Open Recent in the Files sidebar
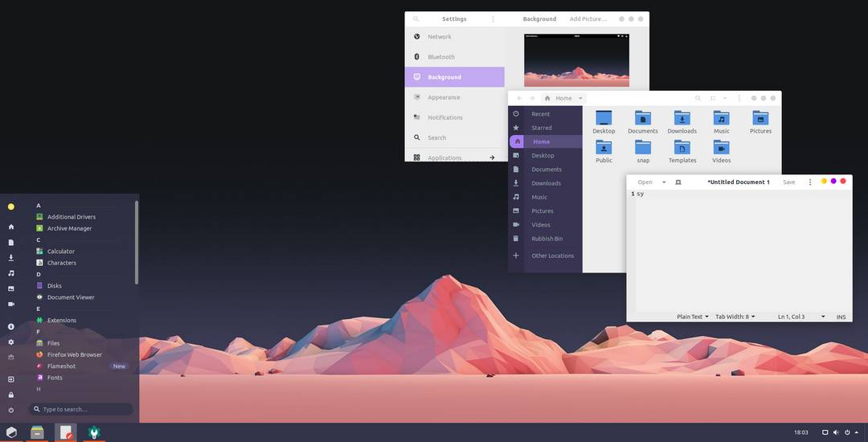868x442 pixels. (546, 114)
